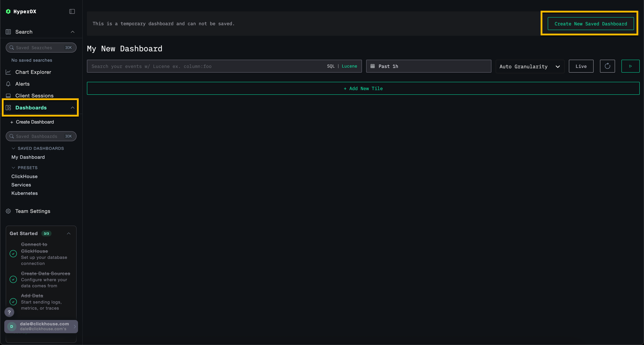644x345 pixels.
Task: Click the run query play icon
Action: (631, 66)
